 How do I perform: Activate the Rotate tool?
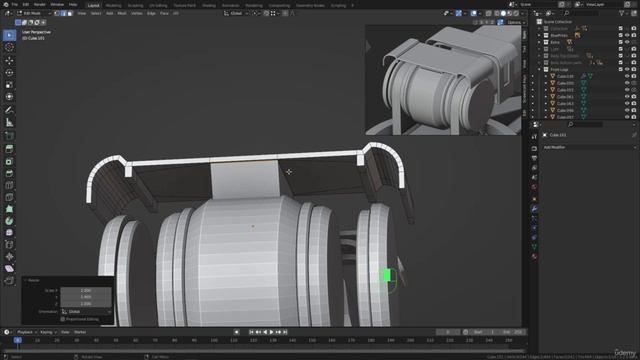coord(9,73)
